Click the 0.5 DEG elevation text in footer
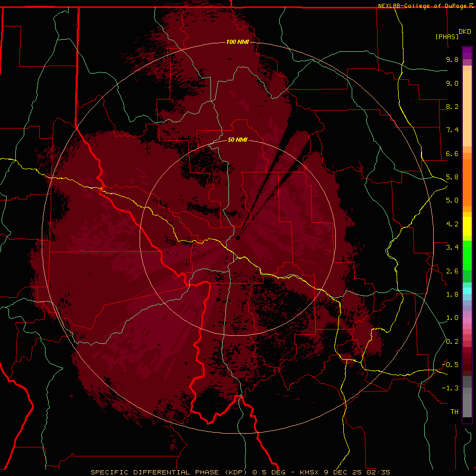 [269, 472]
